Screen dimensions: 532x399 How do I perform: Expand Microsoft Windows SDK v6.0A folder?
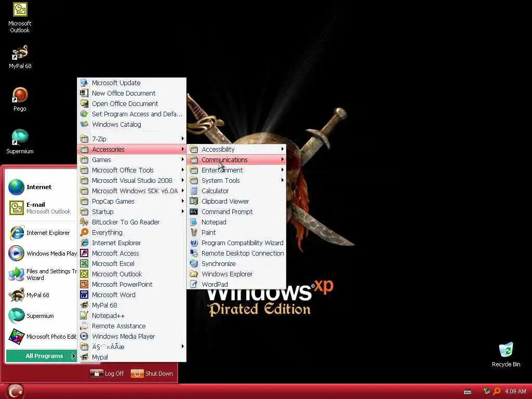click(131, 191)
